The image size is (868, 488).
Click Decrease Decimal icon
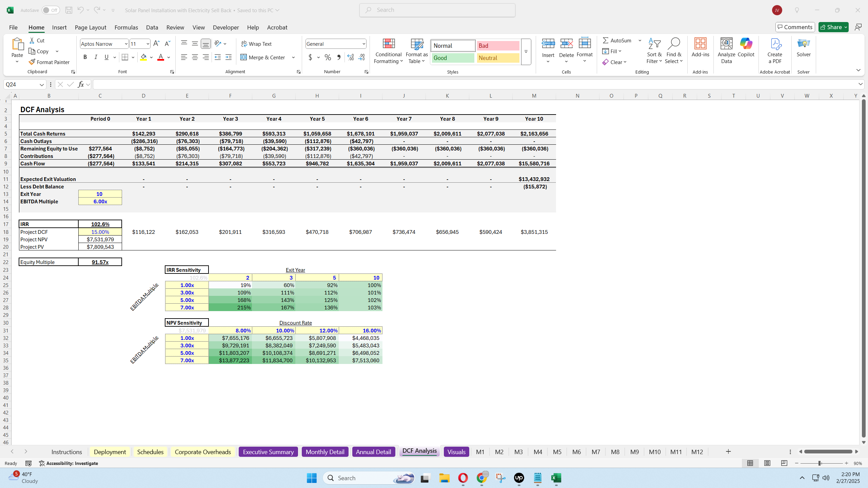click(361, 57)
